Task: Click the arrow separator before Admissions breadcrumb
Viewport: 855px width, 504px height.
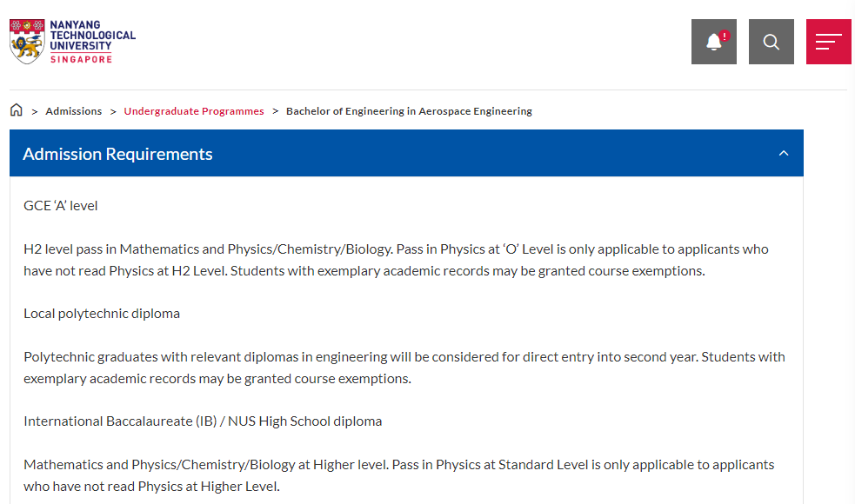Action: (x=34, y=112)
